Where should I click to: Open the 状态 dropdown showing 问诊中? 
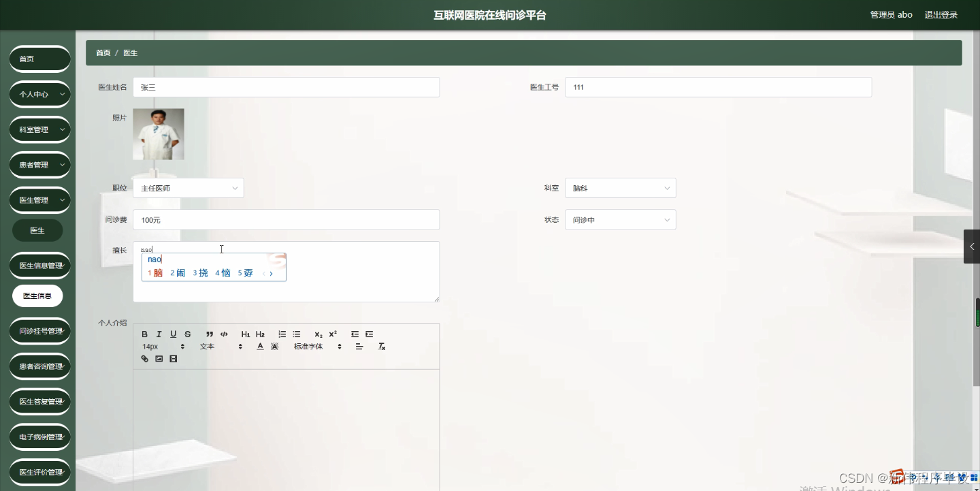point(620,219)
